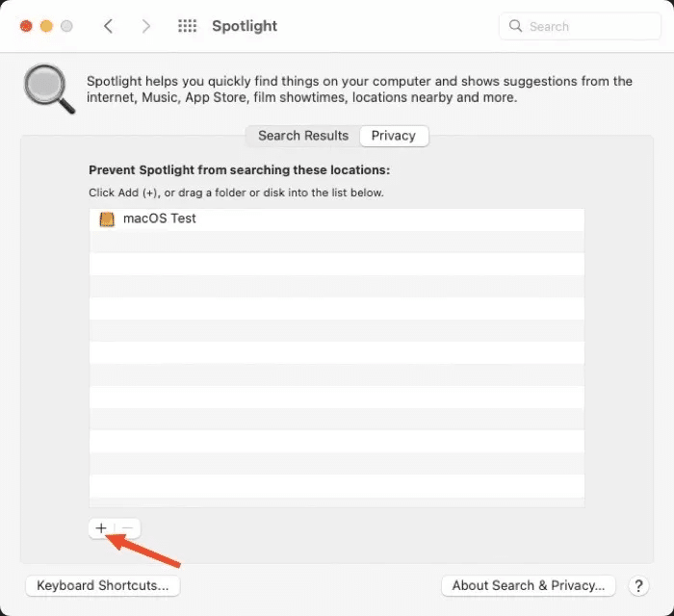This screenshot has height=616, width=674.
Task: Open About Search & Privacy…
Action: [529, 585]
